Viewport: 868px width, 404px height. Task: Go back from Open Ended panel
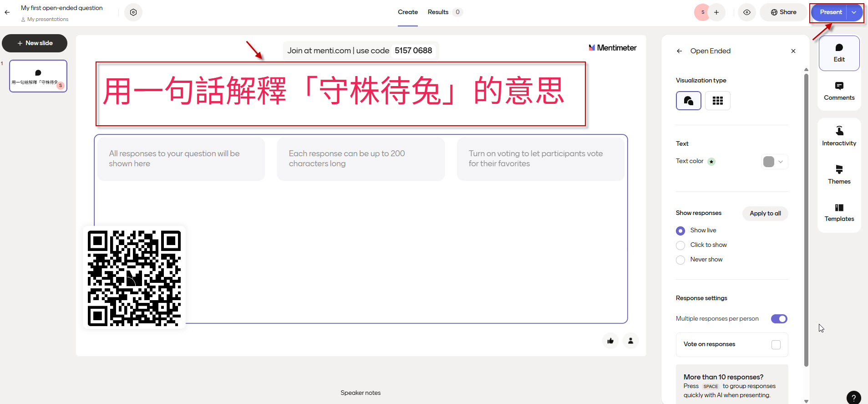[x=679, y=51]
